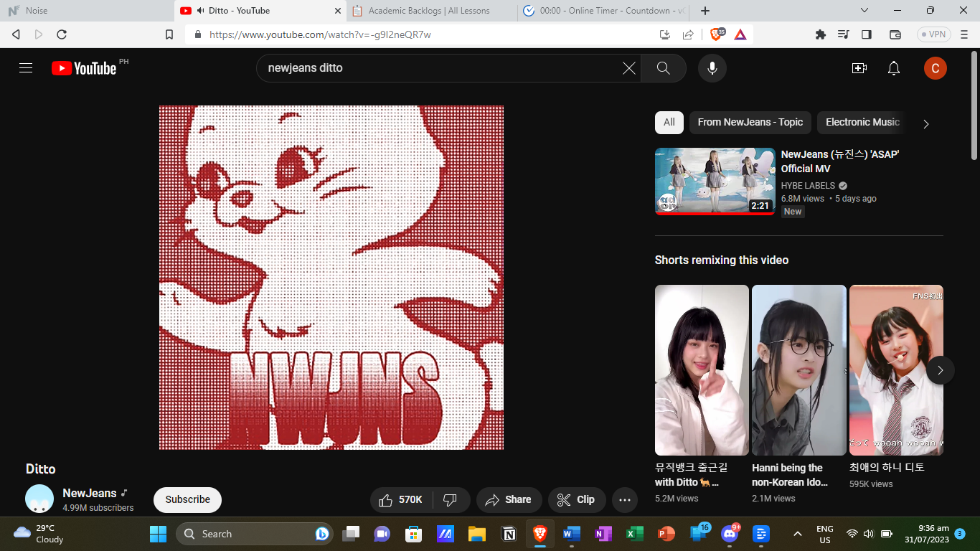This screenshot has height=551, width=980.
Task: Open the YouTube guide hamburger menu
Action: coord(26,68)
